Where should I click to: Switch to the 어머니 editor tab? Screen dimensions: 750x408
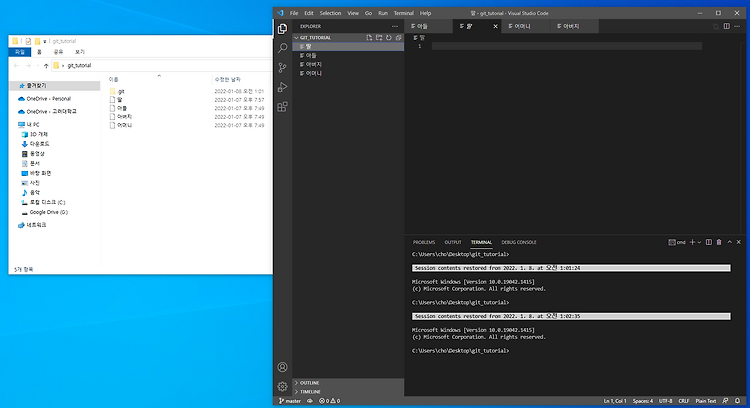point(525,26)
